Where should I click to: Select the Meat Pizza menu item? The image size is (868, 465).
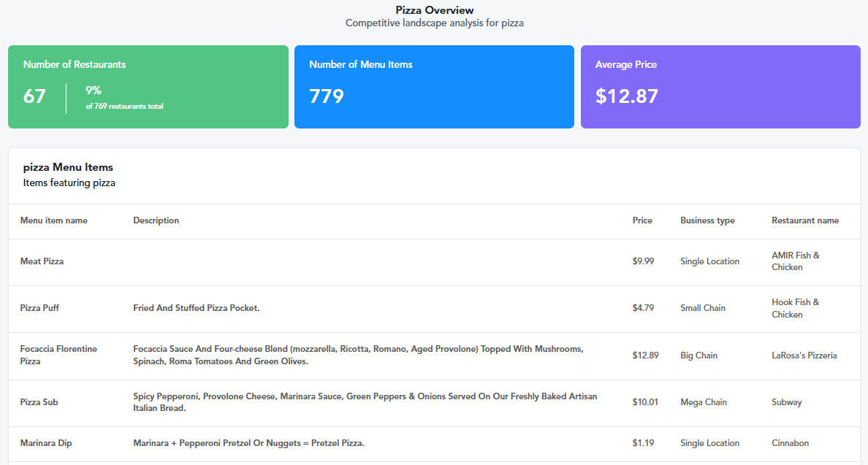pos(42,261)
